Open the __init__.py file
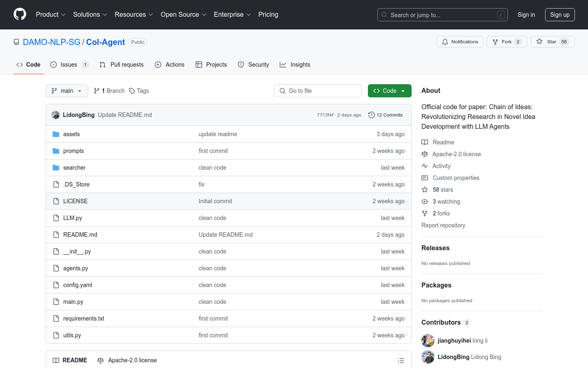The width and height of the screenshot is (588, 368). click(x=77, y=251)
